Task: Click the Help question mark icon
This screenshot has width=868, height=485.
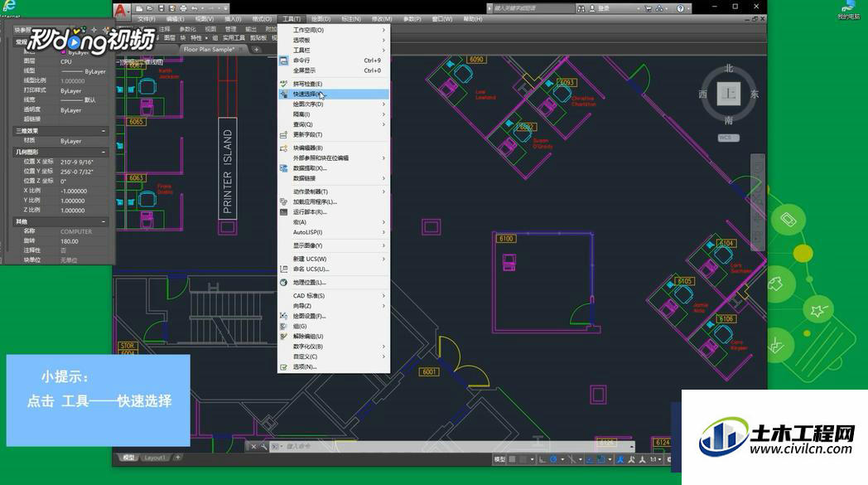Action: (x=680, y=8)
